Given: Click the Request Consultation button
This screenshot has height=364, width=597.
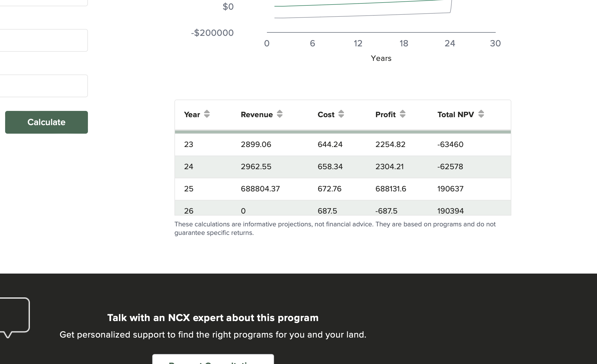Looking at the screenshot, I should [x=213, y=359].
